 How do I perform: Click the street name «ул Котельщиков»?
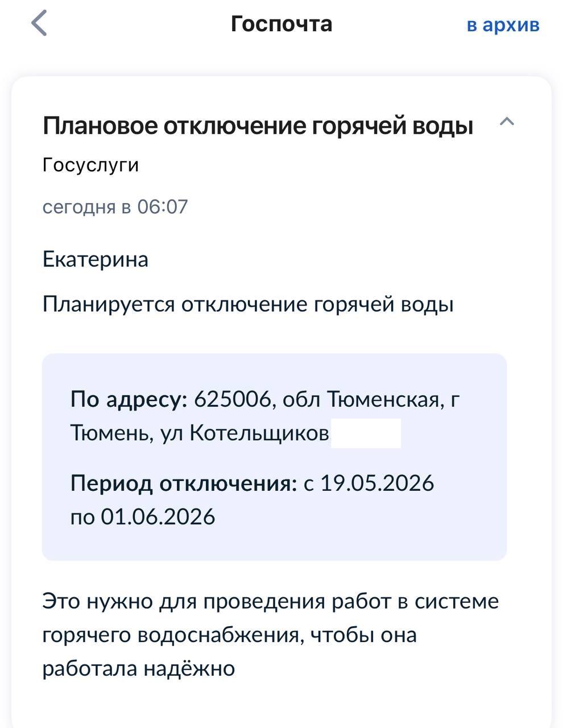(245, 433)
